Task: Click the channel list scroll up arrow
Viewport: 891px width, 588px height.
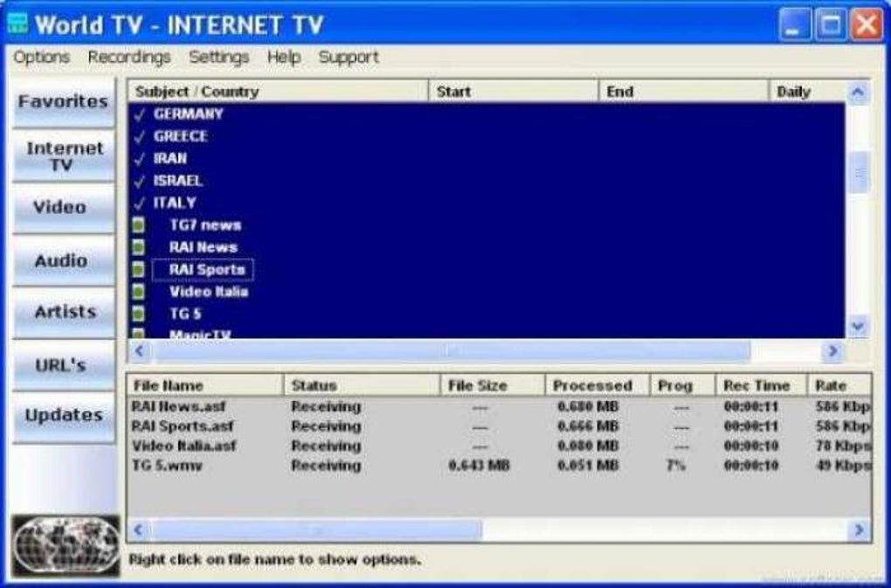Action: [x=858, y=92]
